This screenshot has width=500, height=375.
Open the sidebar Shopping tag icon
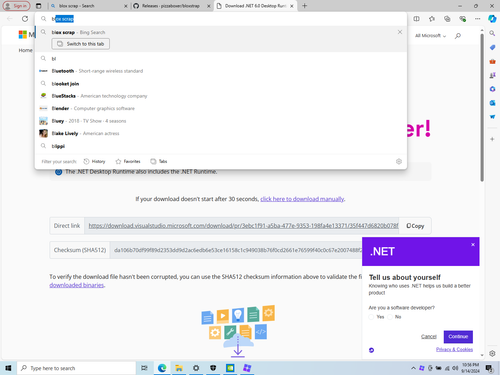[x=492, y=47]
